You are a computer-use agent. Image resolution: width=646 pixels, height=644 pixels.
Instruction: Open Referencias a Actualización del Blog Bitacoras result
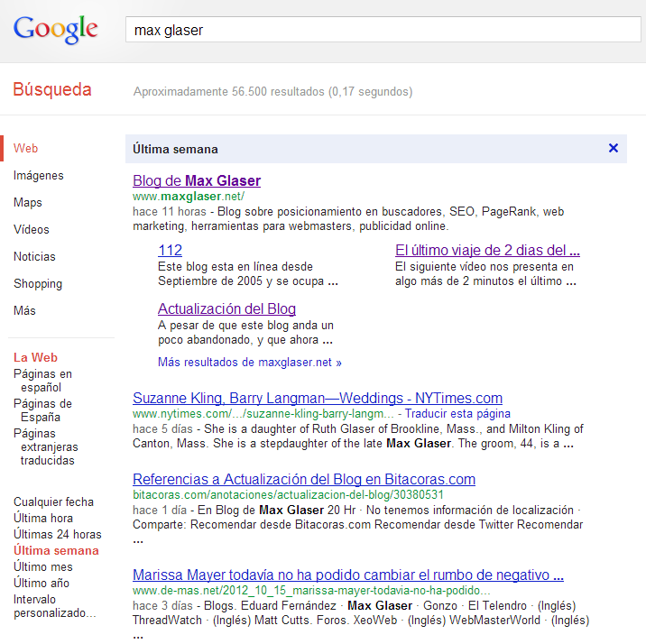(304, 479)
